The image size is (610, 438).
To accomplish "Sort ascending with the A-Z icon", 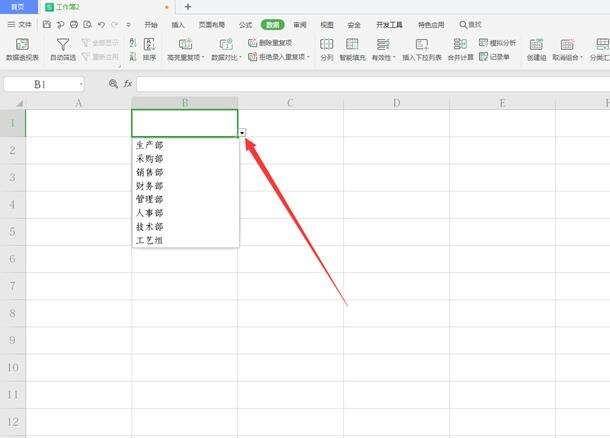I will point(133,43).
